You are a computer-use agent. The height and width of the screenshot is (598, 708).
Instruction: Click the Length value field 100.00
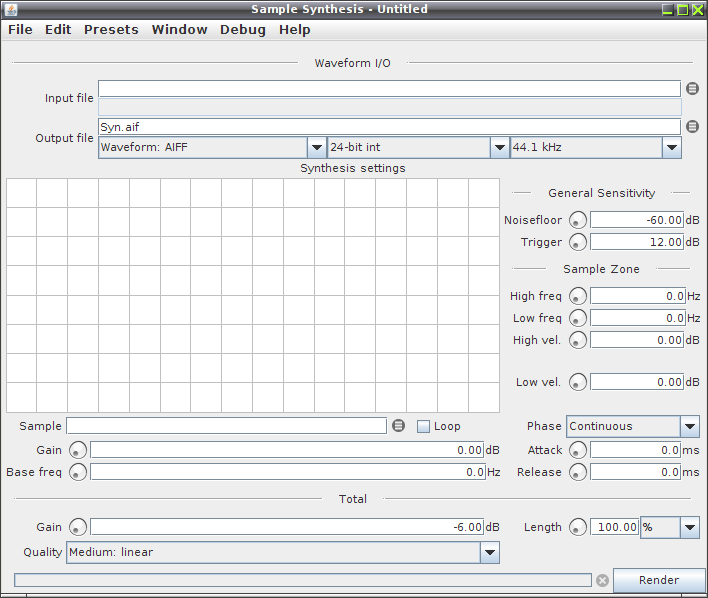615,527
